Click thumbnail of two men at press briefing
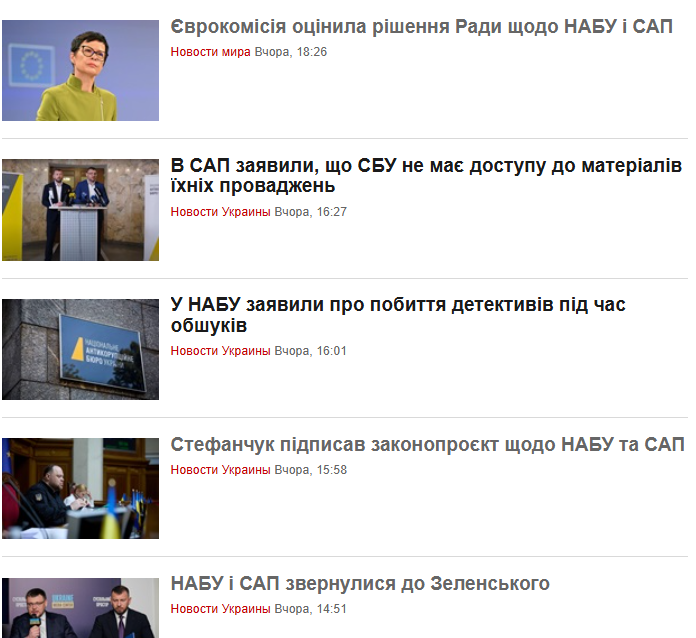 pos(80,608)
